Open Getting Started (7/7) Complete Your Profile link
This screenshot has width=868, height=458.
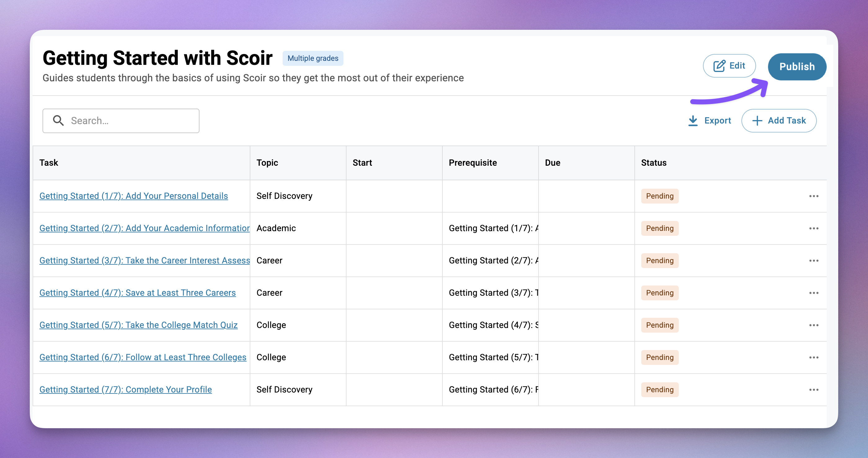(x=125, y=390)
